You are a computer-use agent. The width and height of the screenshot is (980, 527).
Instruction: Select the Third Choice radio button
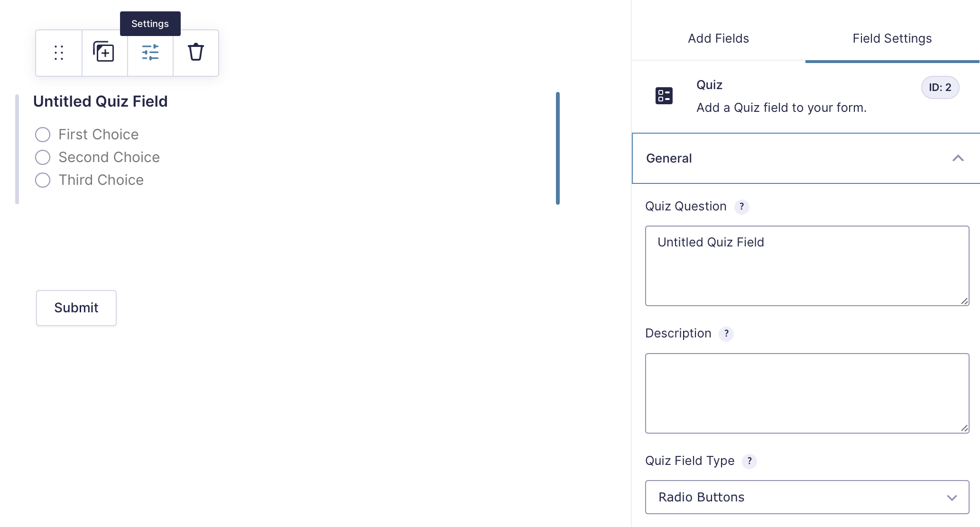pos(43,180)
